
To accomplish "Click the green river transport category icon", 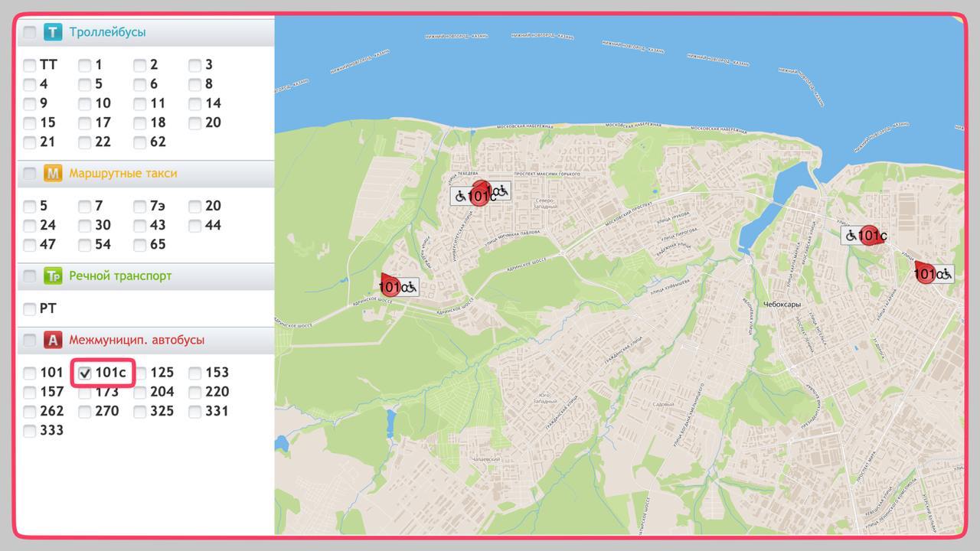I will tap(52, 276).
